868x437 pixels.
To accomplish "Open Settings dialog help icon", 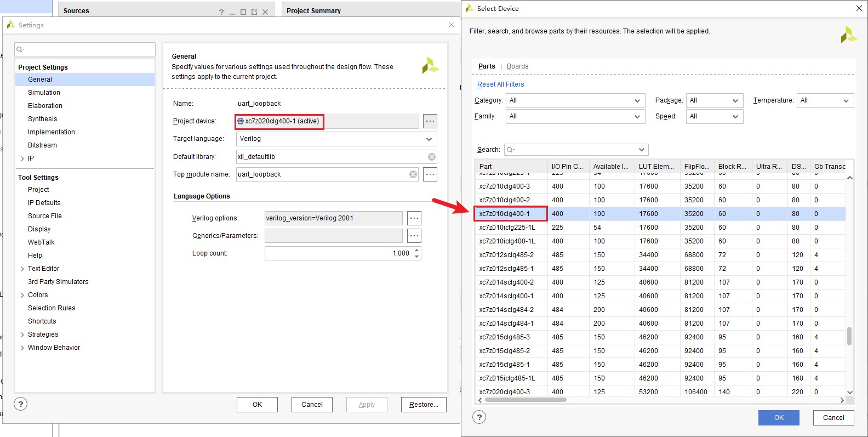I will point(20,404).
